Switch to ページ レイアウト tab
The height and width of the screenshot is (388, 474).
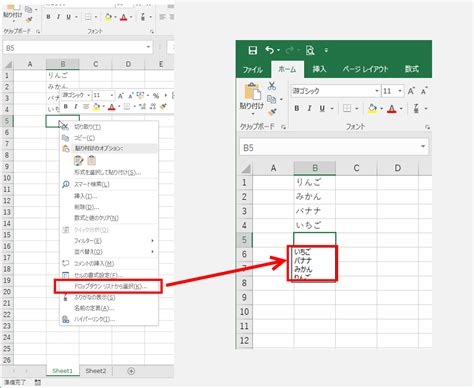pyautogui.click(x=365, y=69)
